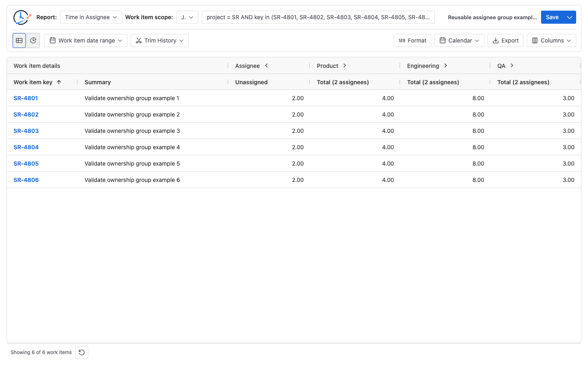Expand the Engineering column group chevron
Screen dimensions: 588x368
(445, 65)
